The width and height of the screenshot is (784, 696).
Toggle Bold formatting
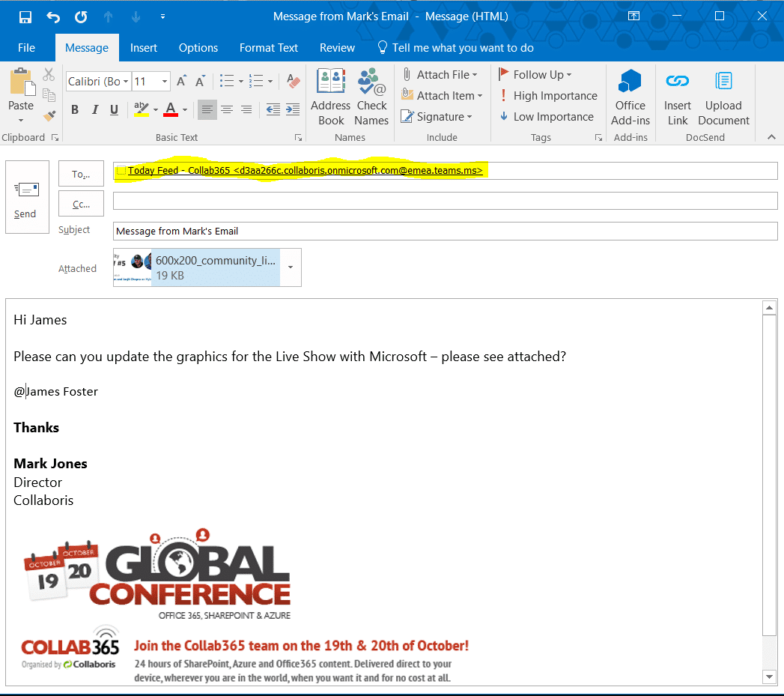tap(75, 110)
